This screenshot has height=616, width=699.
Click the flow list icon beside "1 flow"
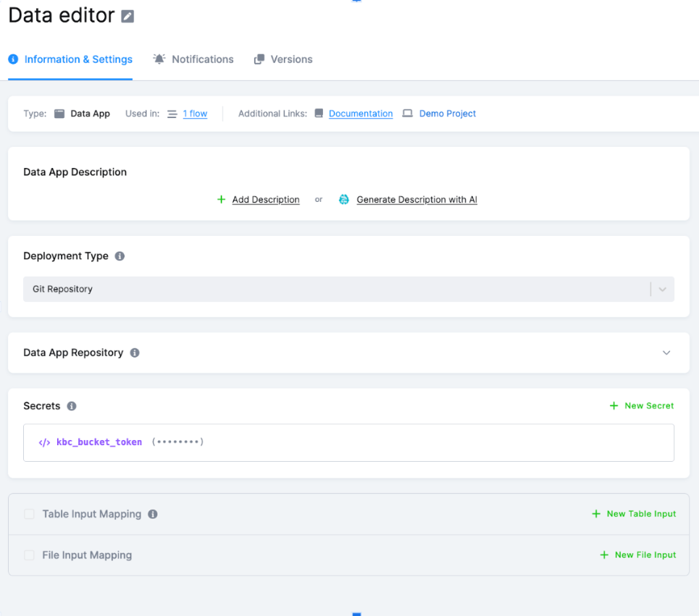point(172,114)
